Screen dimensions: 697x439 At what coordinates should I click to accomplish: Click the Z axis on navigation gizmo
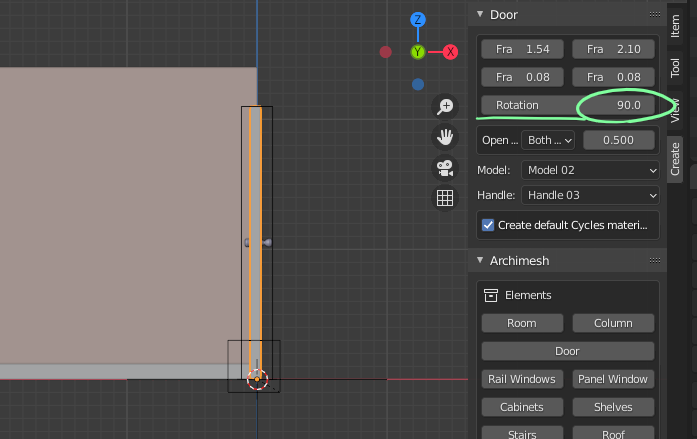(417, 20)
